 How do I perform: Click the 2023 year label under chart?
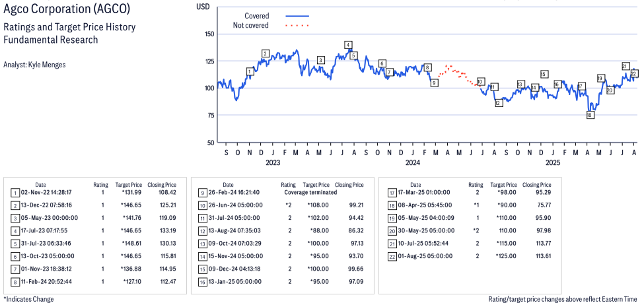pos(273,163)
